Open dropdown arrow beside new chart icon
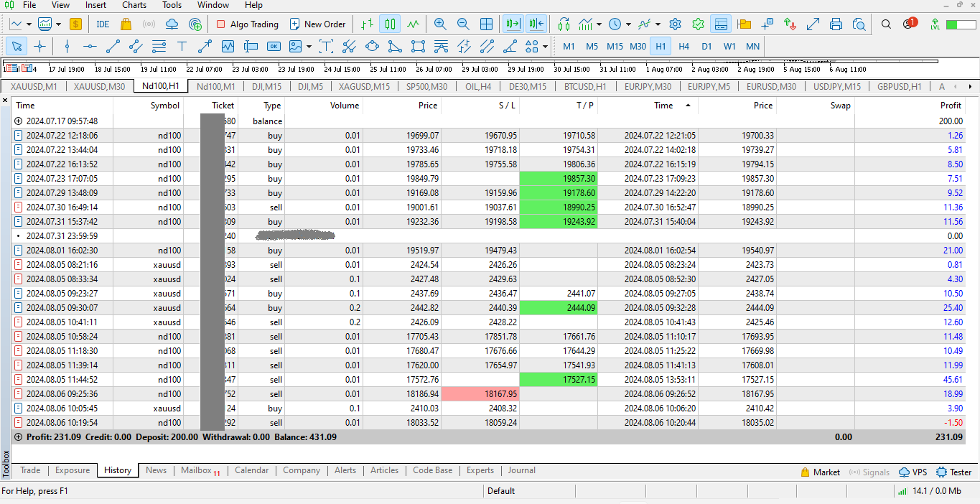 tap(29, 24)
